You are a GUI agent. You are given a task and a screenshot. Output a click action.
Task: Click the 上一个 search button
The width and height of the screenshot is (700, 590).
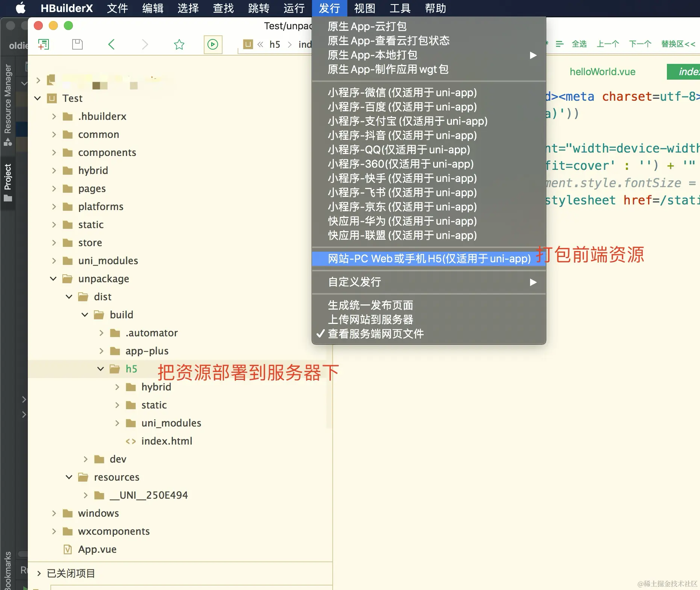pos(608,44)
